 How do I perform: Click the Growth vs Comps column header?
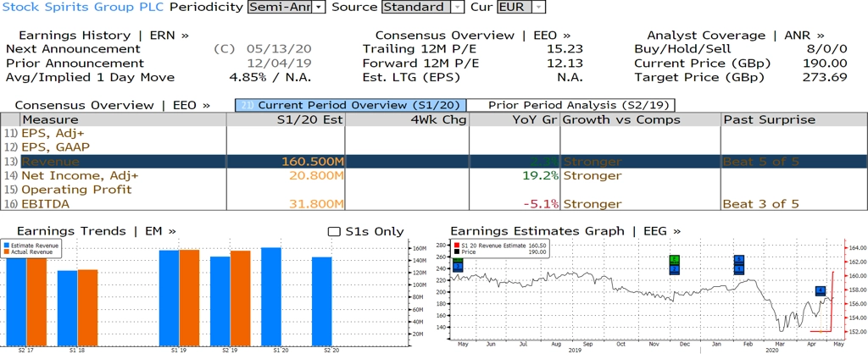(640, 119)
